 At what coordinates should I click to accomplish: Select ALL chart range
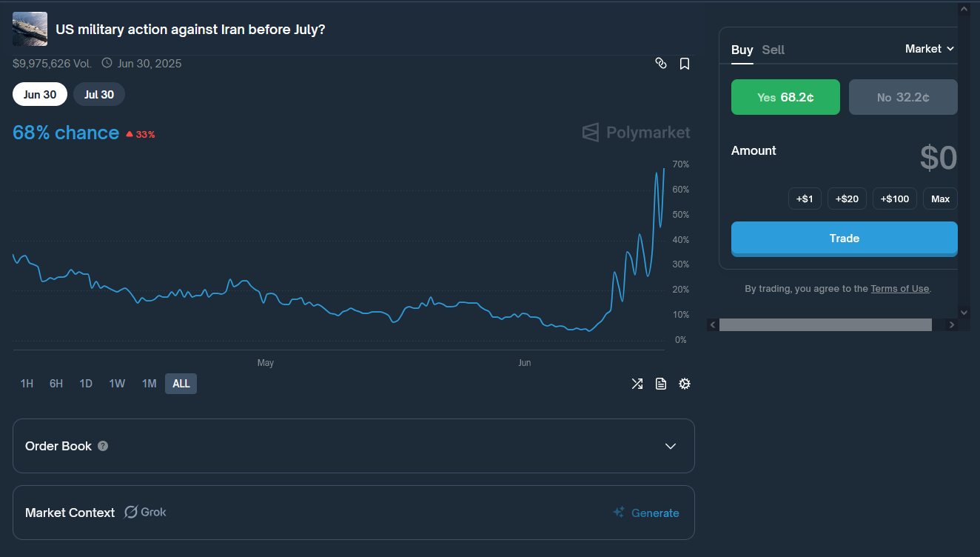pyautogui.click(x=181, y=383)
